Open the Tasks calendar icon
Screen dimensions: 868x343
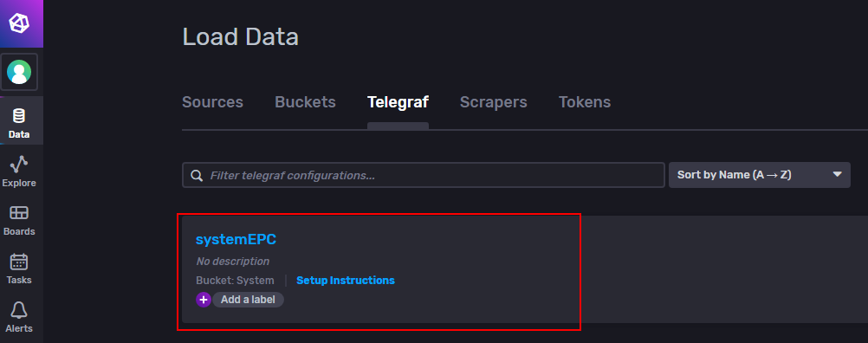[19, 262]
